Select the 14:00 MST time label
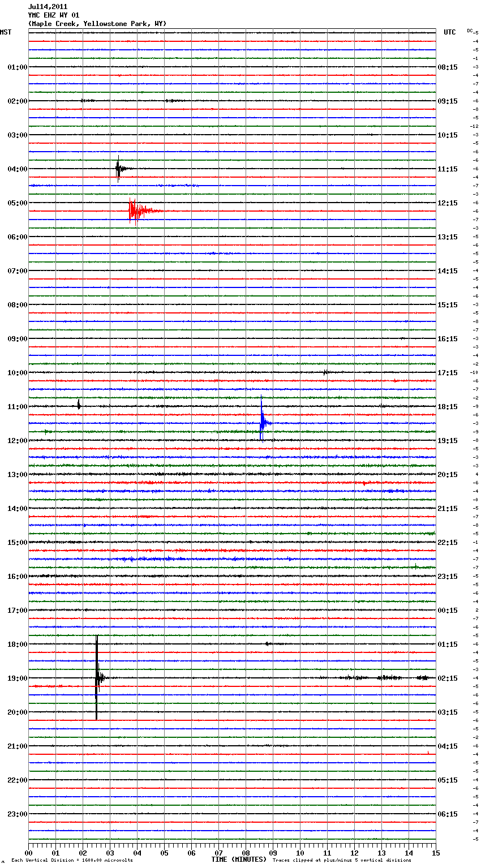This screenshot has height=868, width=481. 18,509
